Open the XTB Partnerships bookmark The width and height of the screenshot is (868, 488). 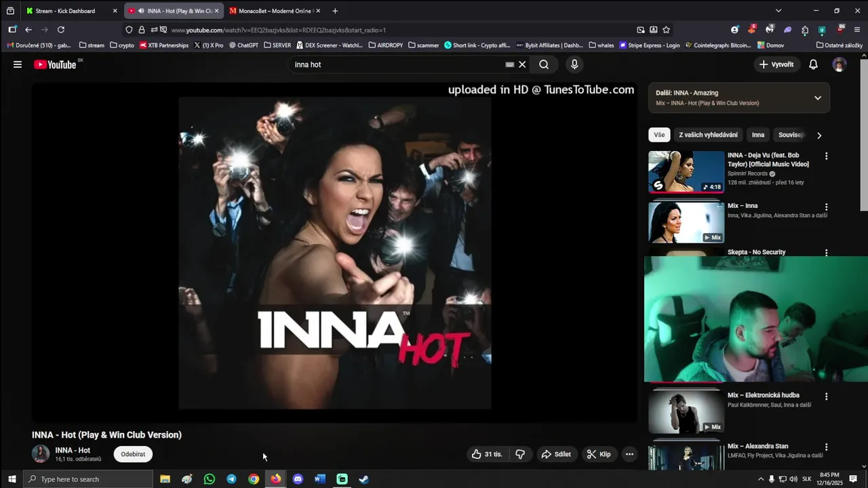click(163, 45)
